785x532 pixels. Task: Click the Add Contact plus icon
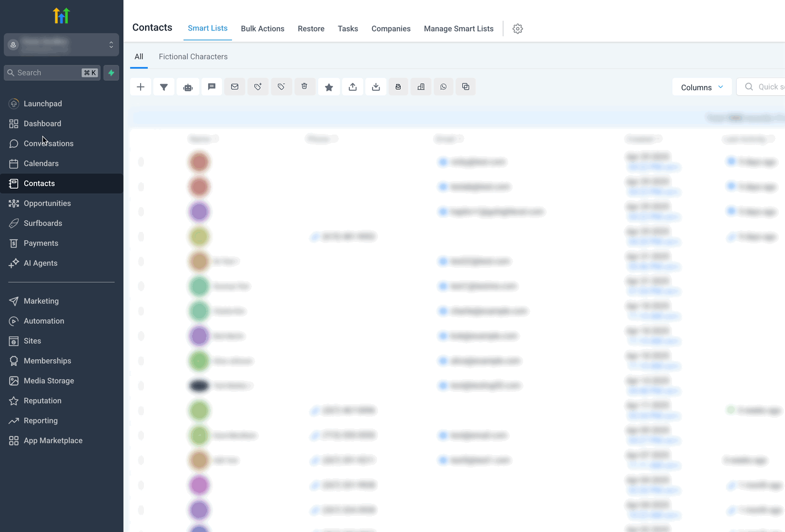click(x=141, y=86)
